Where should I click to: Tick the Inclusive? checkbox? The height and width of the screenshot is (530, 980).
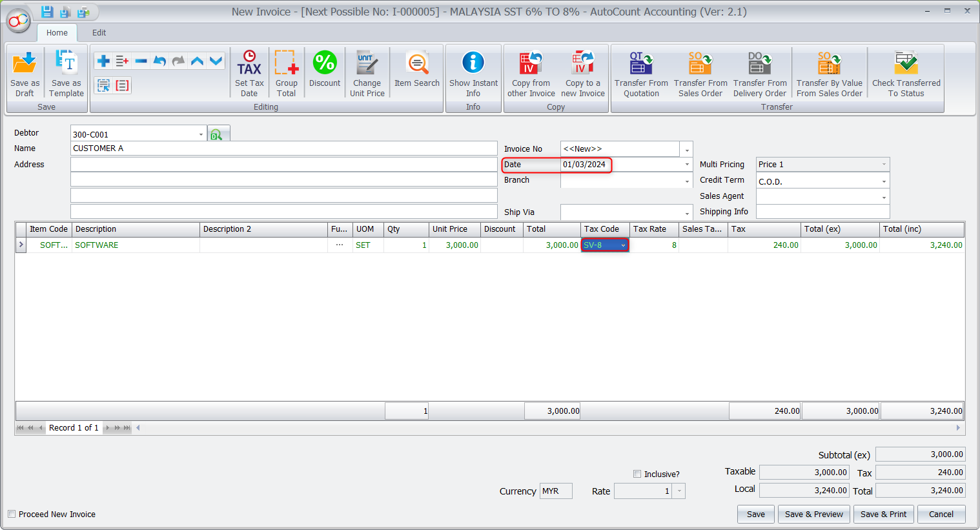point(637,474)
